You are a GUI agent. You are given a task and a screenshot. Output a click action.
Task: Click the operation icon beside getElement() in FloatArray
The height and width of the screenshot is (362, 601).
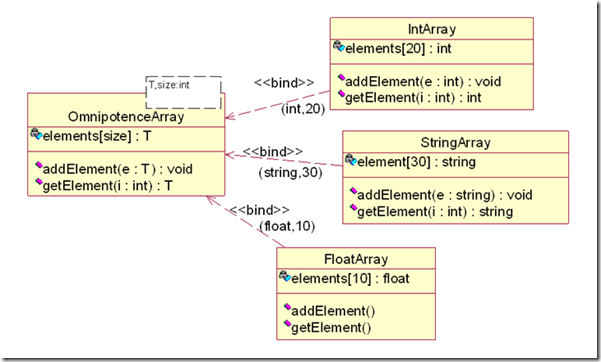click(x=287, y=324)
